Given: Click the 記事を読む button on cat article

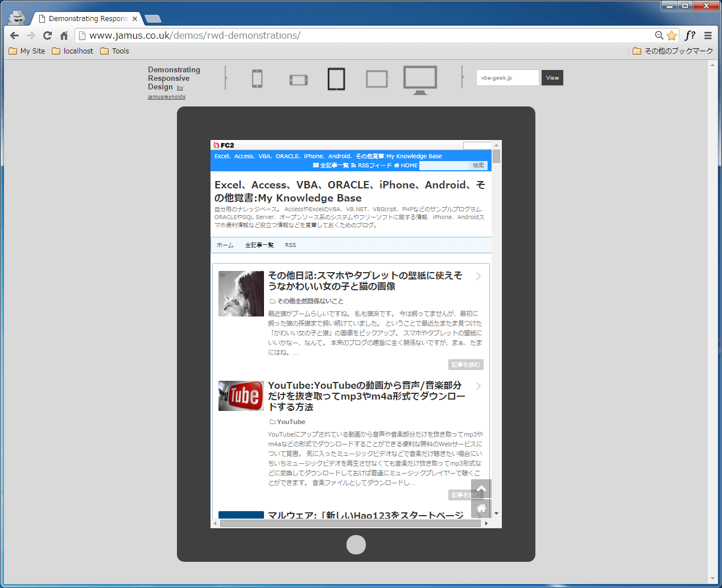Looking at the screenshot, I should 465,364.
